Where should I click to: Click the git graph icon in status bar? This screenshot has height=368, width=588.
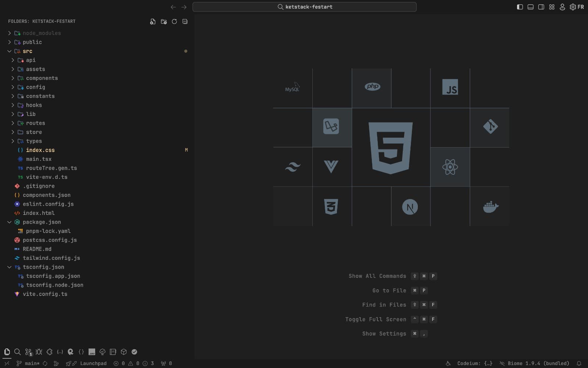point(56,363)
